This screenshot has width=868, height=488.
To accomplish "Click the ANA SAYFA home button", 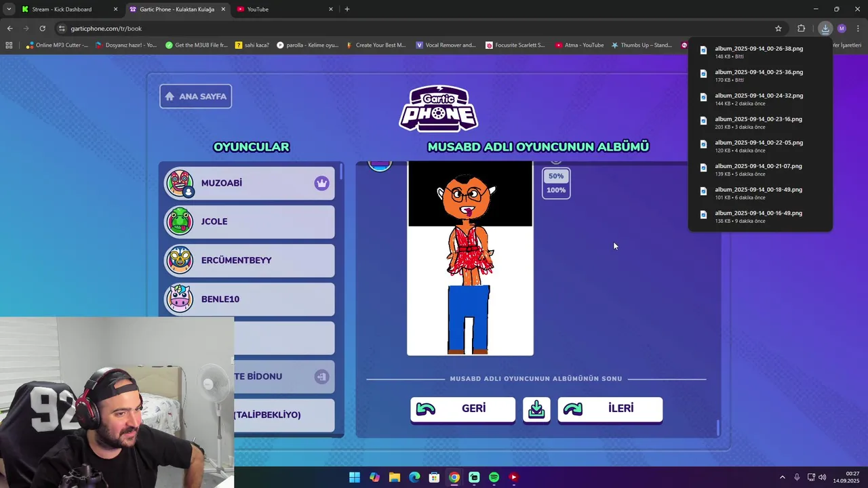I will tap(196, 96).
